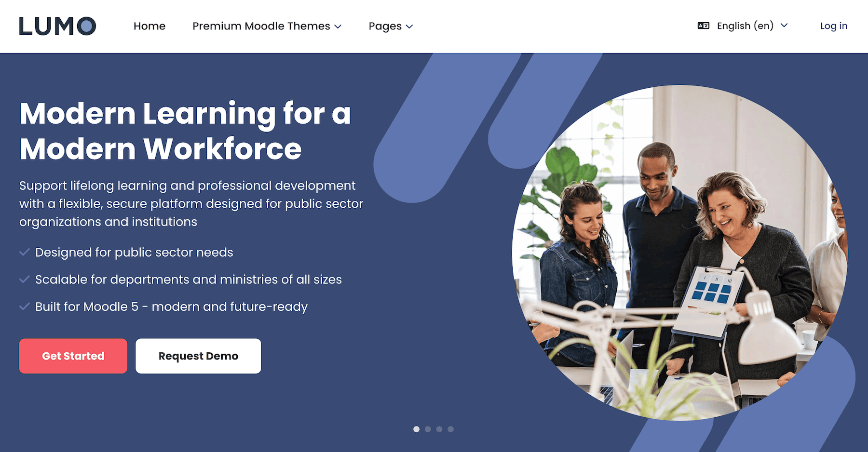Open the Premium Moodle Themes menu
The width and height of the screenshot is (868, 452).
click(261, 26)
